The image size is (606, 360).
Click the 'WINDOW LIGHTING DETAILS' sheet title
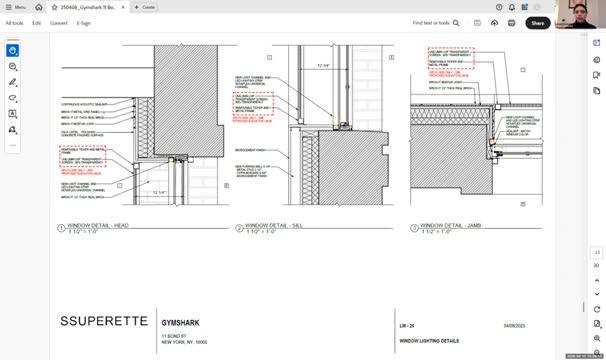[x=429, y=341]
